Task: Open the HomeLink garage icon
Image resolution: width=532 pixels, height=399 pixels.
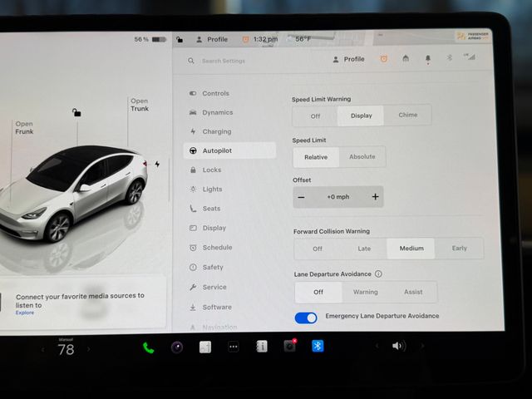Action: coord(406,59)
